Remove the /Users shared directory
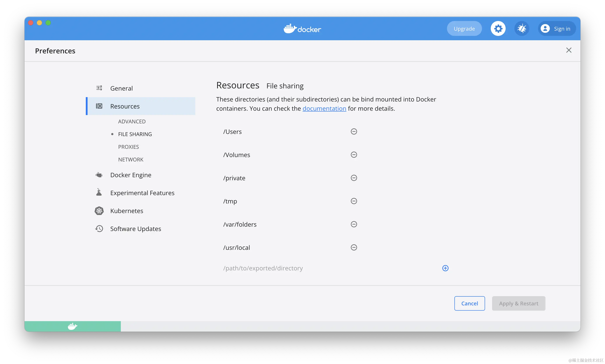Image resolution: width=605 pixels, height=364 pixels. pyautogui.click(x=354, y=131)
